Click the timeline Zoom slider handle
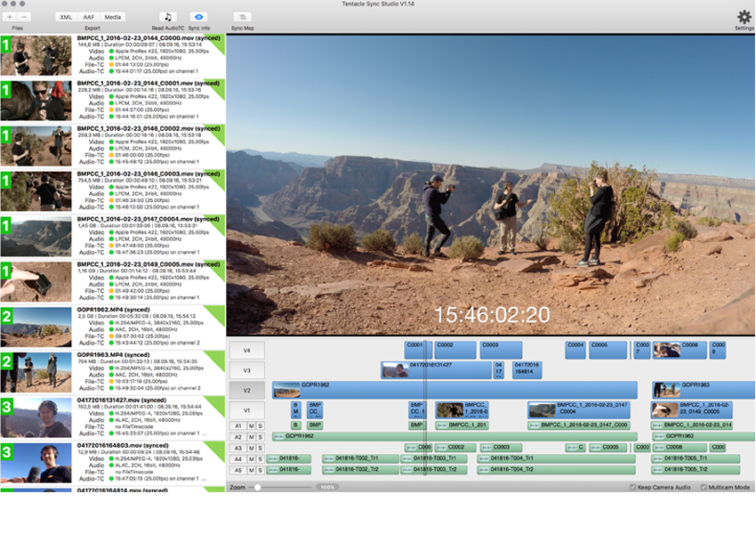Viewport: 756px width, 534px height. pyautogui.click(x=258, y=488)
